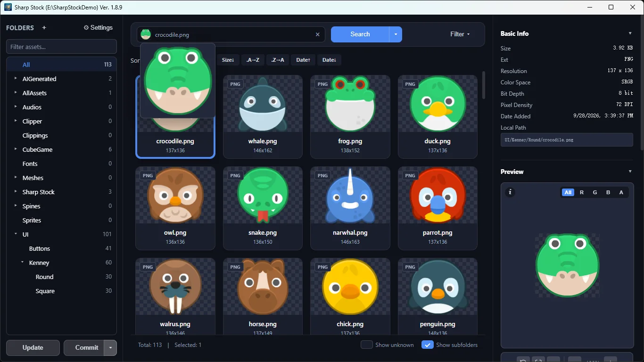644x362 pixels.
Task: Open the Search button dropdown arrow
Action: [x=396, y=34]
